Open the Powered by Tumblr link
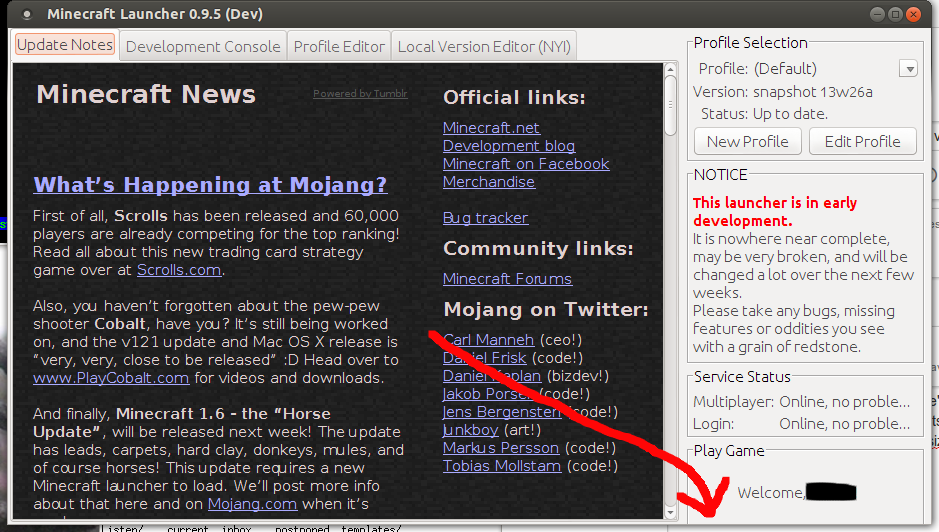Image resolution: width=939 pixels, height=532 pixels. 360,93
